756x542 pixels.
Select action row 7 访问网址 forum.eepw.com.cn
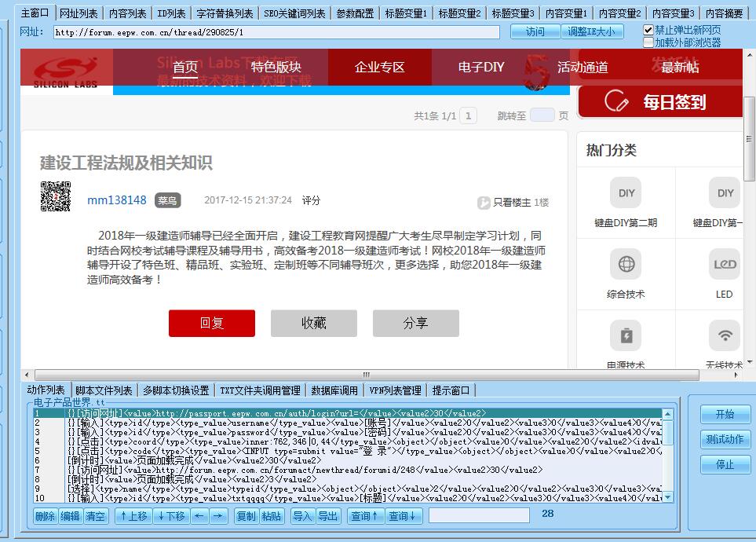point(348,470)
